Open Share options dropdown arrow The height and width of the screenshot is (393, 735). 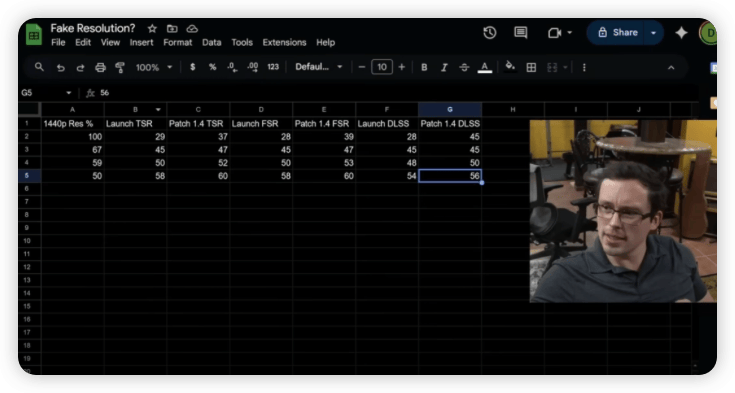pos(653,33)
